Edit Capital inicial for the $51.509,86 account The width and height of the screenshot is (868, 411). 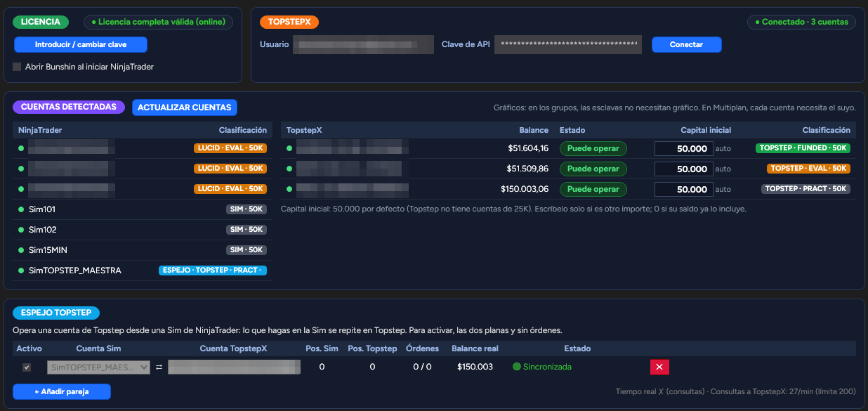683,169
